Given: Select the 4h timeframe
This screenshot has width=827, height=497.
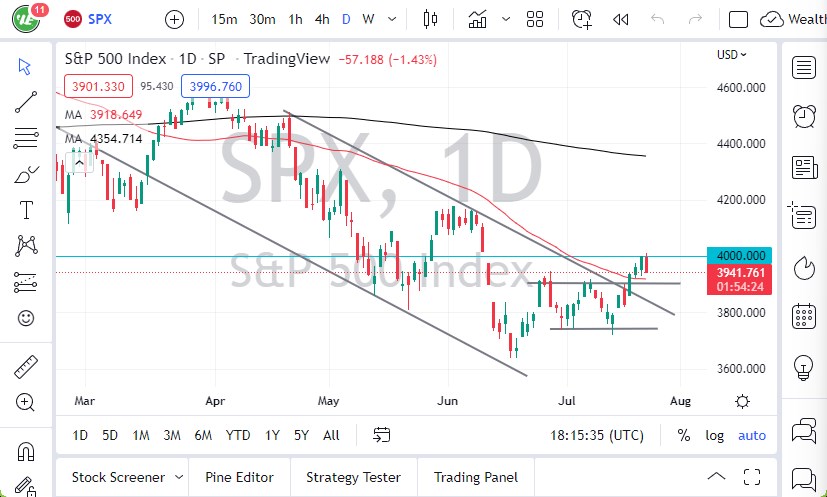Looking at the screenshot, I should click(x=321, y=19).
